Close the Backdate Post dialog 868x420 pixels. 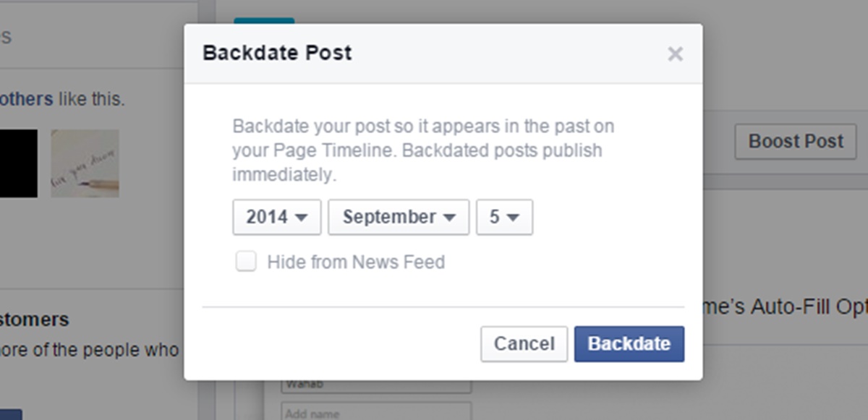tap(675, 54)
